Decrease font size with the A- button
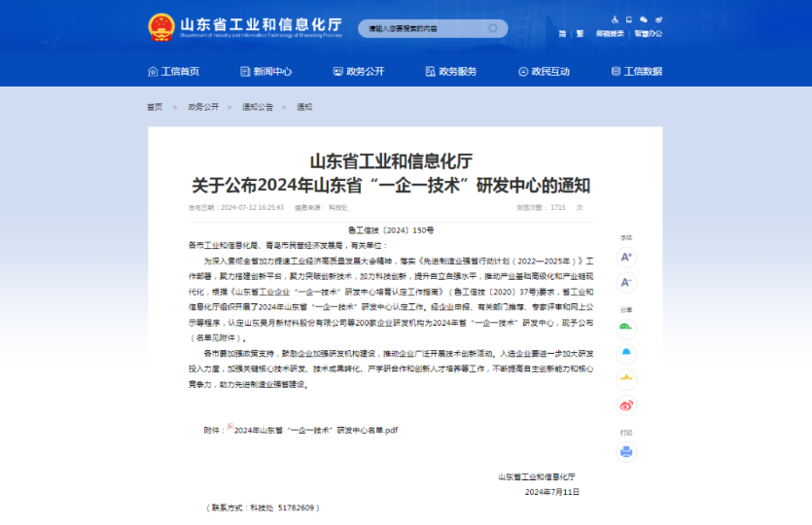Viewport: 812px width, 525px height. 626,283
